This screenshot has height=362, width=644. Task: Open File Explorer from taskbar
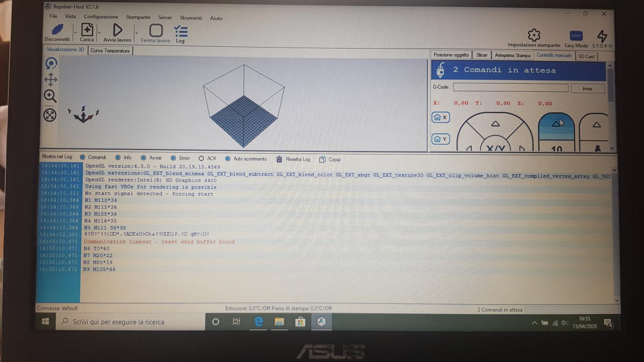pyautogui.click(x=279, y=322)
